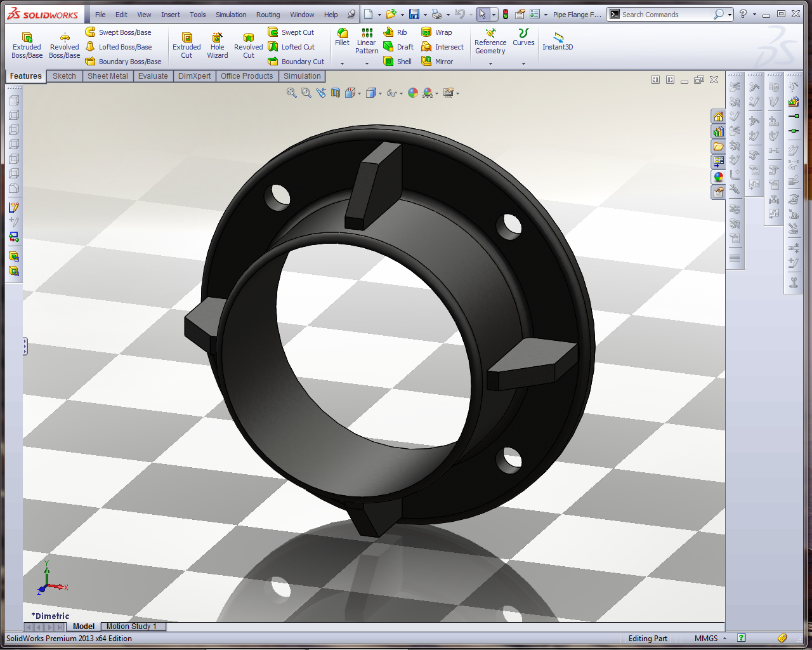Screen dimensions: 812x650
Task: Click the Open folder icon
Action: [x=391, y=14]
